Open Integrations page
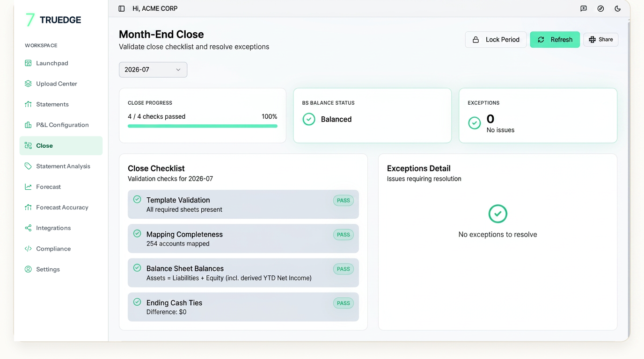 61,228
